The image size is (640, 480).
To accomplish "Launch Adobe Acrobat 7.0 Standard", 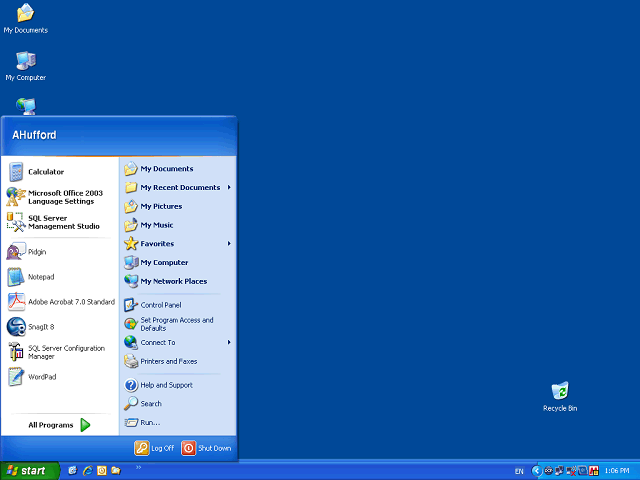I will pyautogui.click(x=60, y=302).
